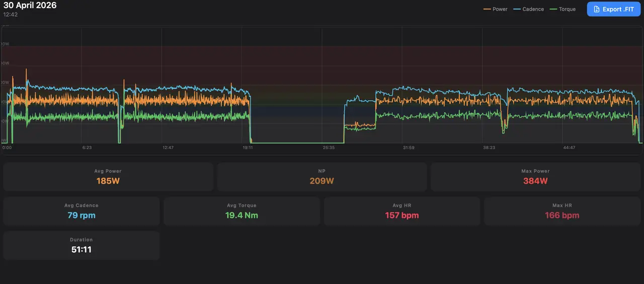Click the file icon in Export button
Viewport: 644px width, 284px height.
[596, 9]
